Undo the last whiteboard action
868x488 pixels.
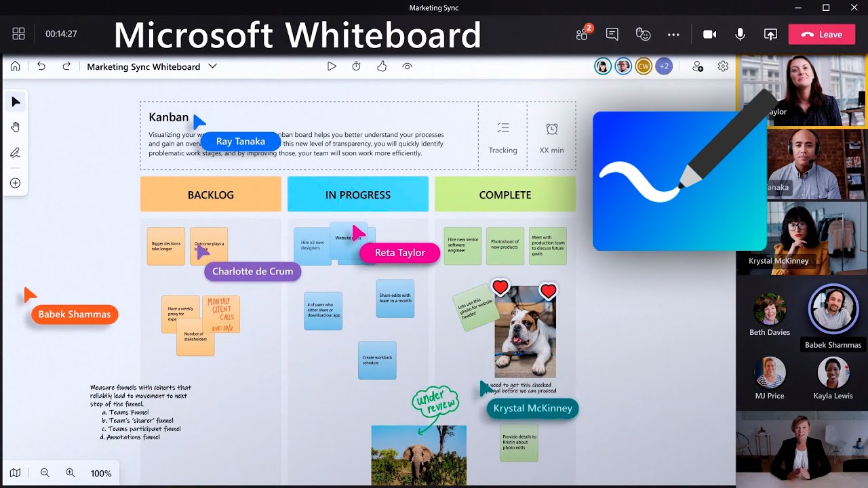tap(41, 66)
